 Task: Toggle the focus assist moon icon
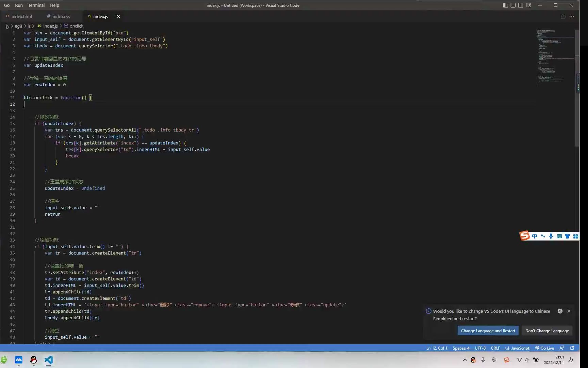point(571,360)
